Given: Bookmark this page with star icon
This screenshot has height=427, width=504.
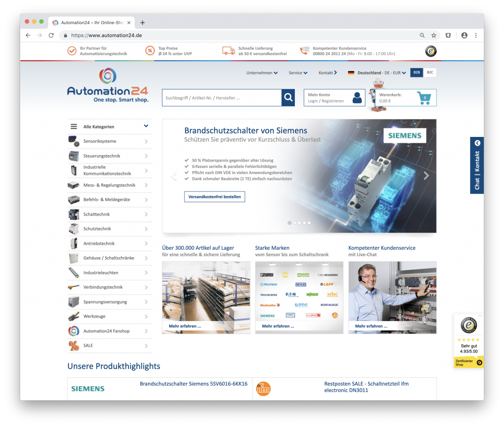Looking at the screenshot, I should click(434, 35).
